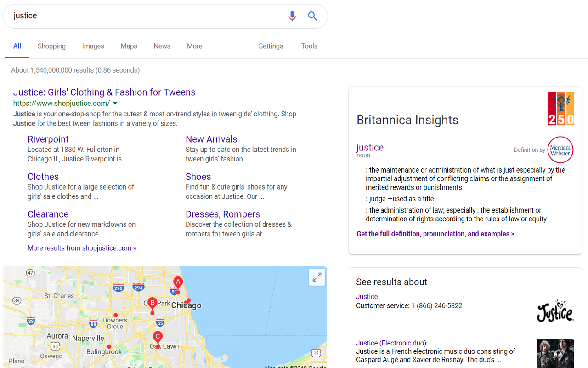Open the Clearance sitelink
Image resolution: width=588 pixels, height=368 pixels.
point(48,214)
